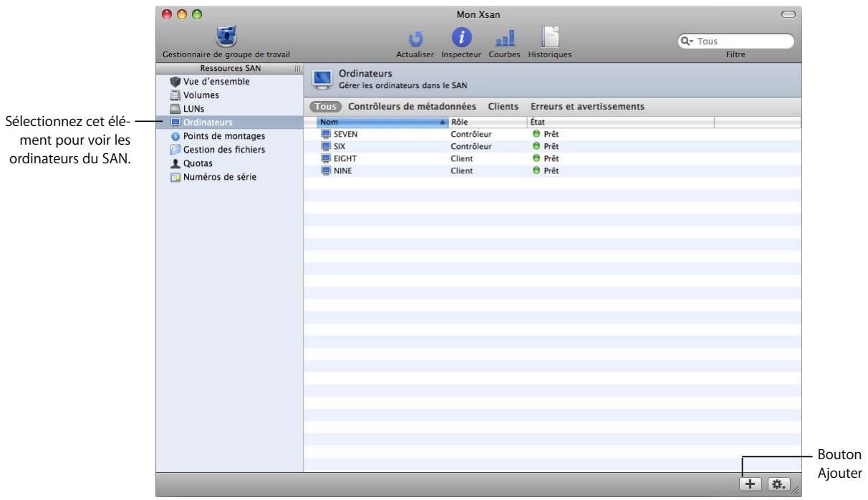
Task: Select LUNs in the sidebar
Action: tap(186, 107)
